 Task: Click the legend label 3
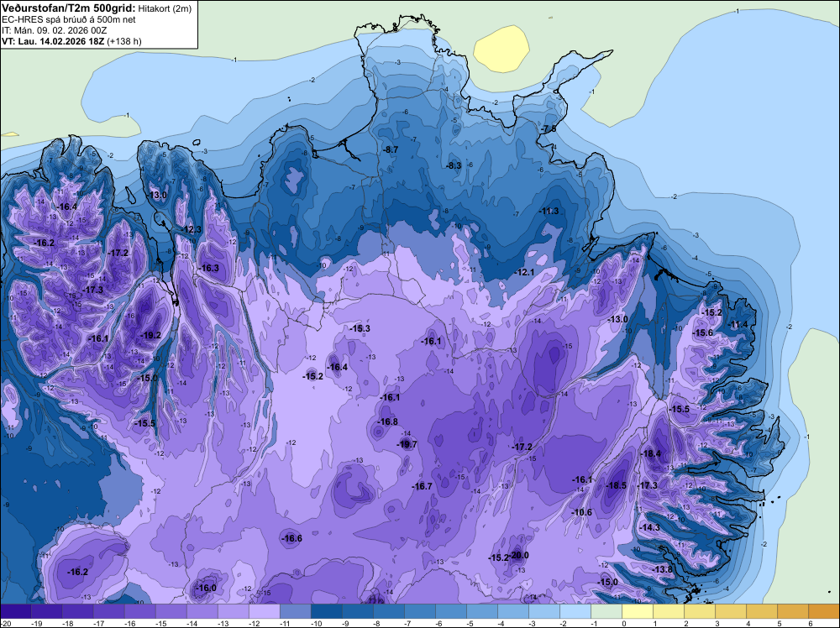coord(717,624)
